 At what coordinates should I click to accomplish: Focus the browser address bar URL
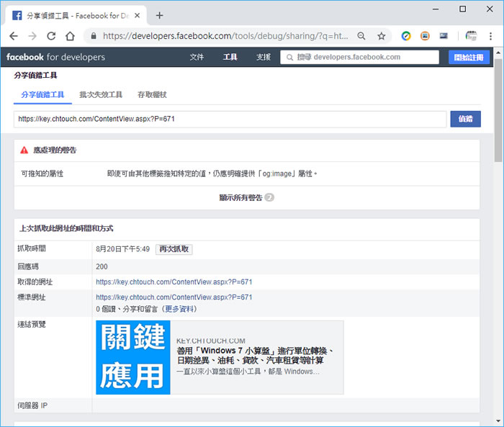click(x=225, y=36)
